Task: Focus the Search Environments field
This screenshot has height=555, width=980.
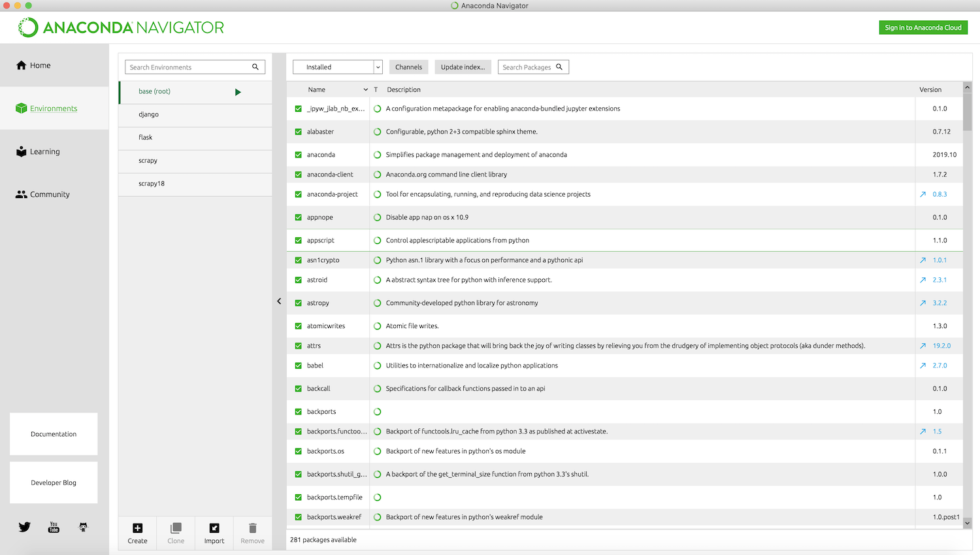Action: [195, 67]
